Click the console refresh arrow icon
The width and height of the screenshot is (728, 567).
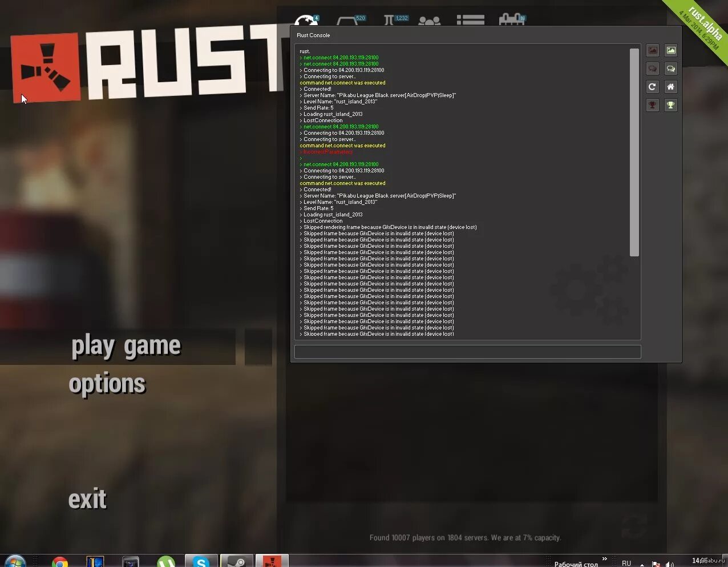coord(653,87)
